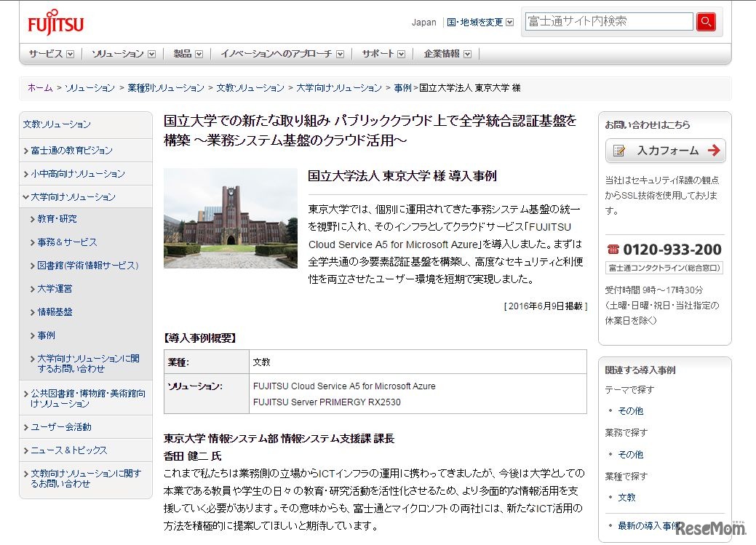756x545 pixels.
Task: Expand 小中高向けソリューション in sidebar
Action: point(77,174)
